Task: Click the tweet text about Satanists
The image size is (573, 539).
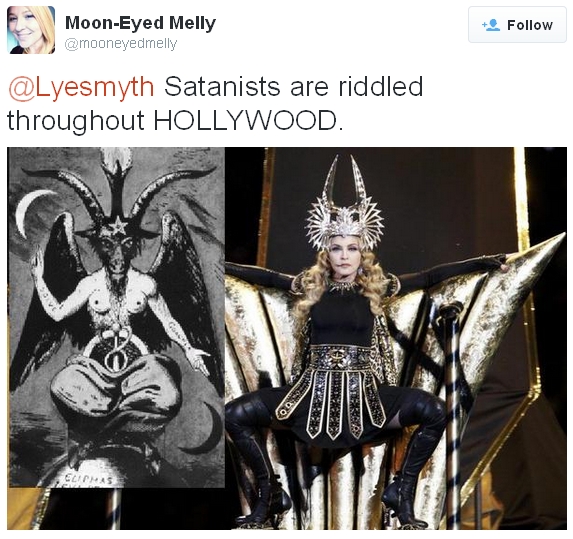Action: pos(215,103)
